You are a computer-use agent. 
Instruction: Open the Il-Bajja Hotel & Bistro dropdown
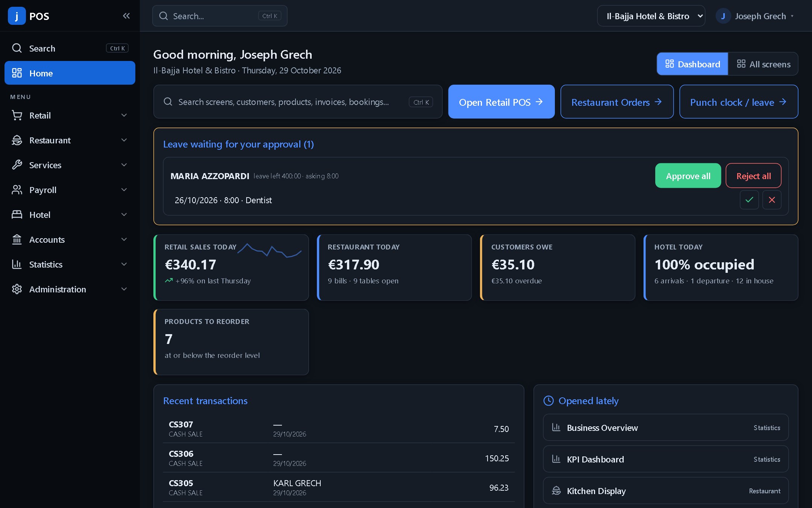click(651, 16)
